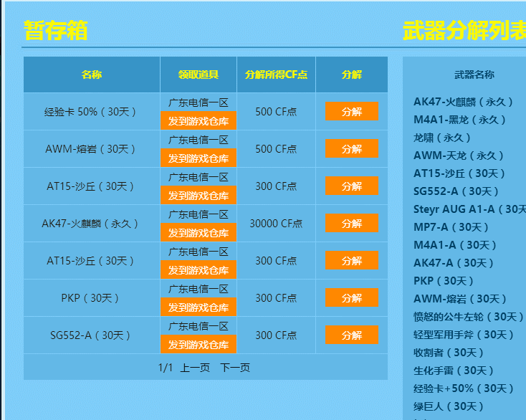Viewport: 526px width, 420px height.
Task: Select AWM-熔岩（30天）in weapon list
Action: (460, 299)
